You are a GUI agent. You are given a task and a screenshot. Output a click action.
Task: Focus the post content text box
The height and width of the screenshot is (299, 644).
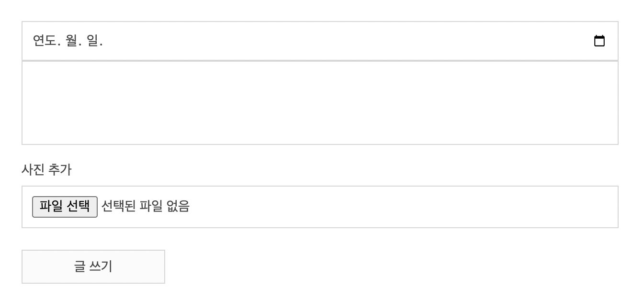coord(320,103)
